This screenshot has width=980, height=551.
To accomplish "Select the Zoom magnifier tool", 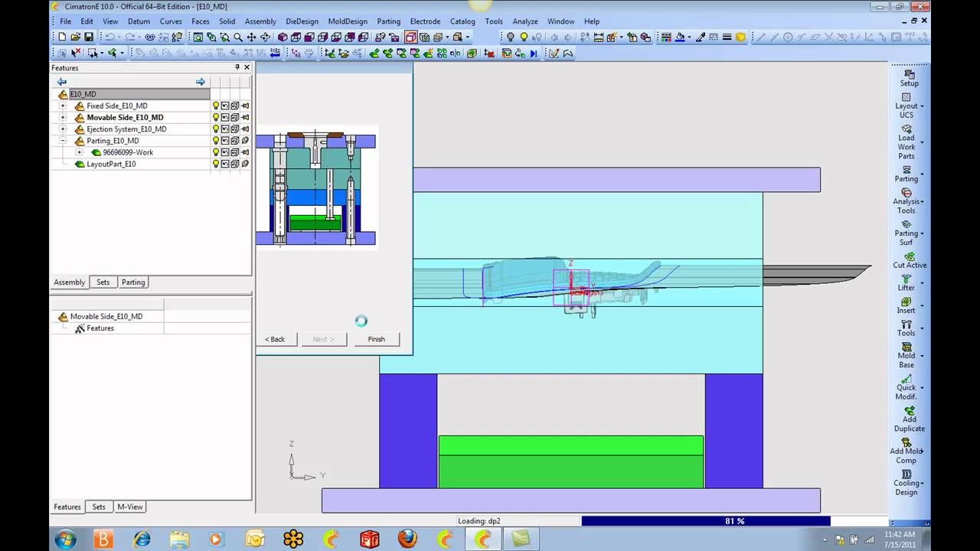I will (238, 37).
